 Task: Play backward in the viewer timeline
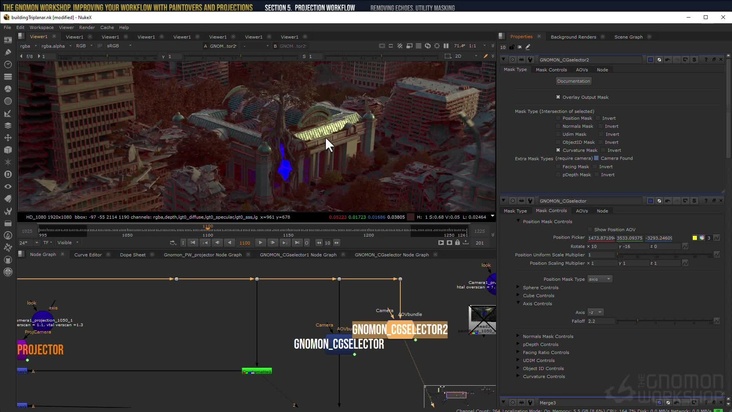coord(229,243)
